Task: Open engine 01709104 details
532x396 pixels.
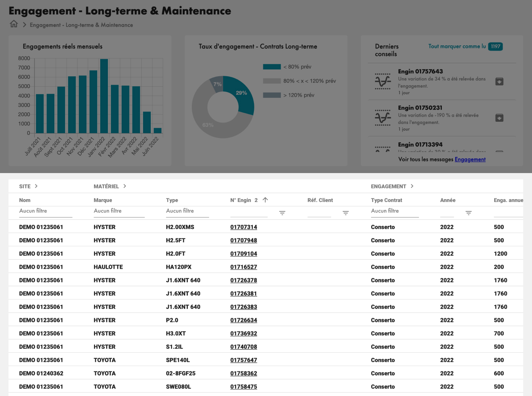Action: [244, 254]
